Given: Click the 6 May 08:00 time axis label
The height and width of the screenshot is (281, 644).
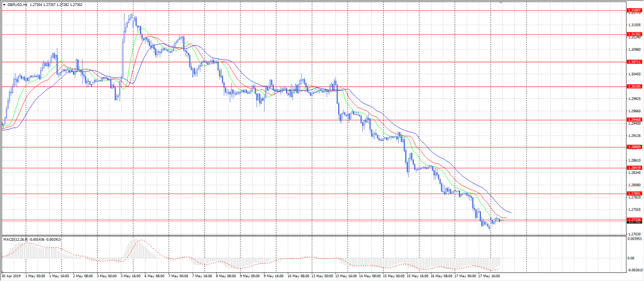Looking at the screenshot, I should [155, 277].
